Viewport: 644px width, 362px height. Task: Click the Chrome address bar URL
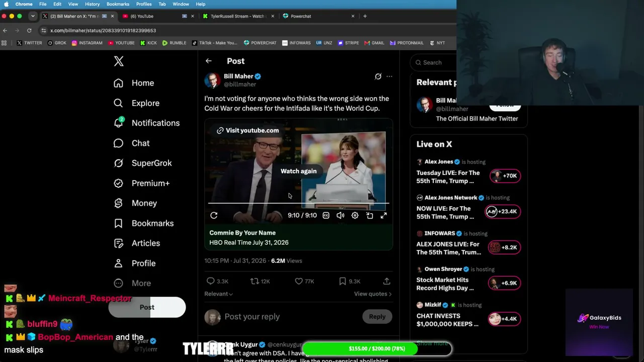103,30
